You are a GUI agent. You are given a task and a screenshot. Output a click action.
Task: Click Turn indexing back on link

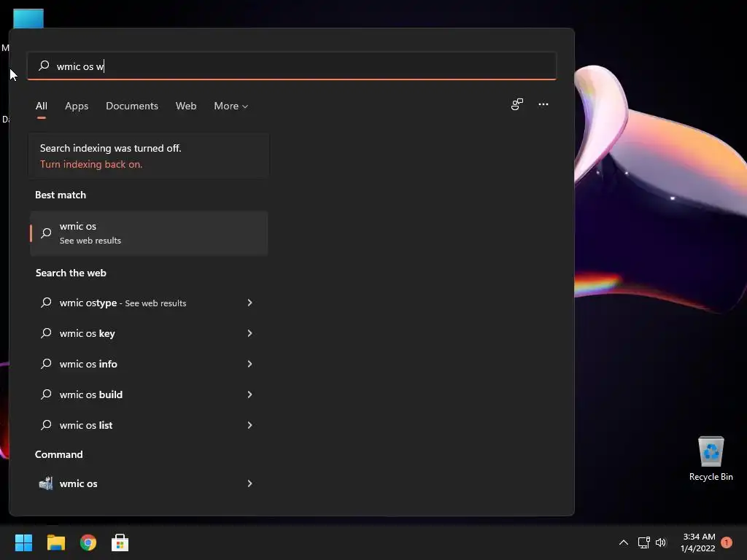click(x=91, y=164)
